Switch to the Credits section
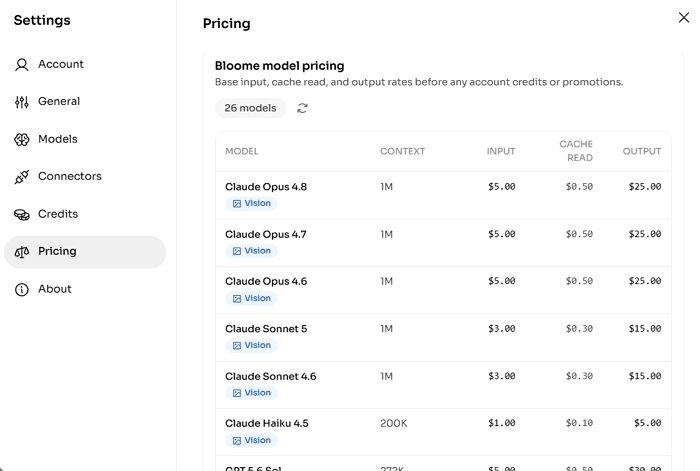The width and height of the screenshot is (700, 471). point(85,214)
